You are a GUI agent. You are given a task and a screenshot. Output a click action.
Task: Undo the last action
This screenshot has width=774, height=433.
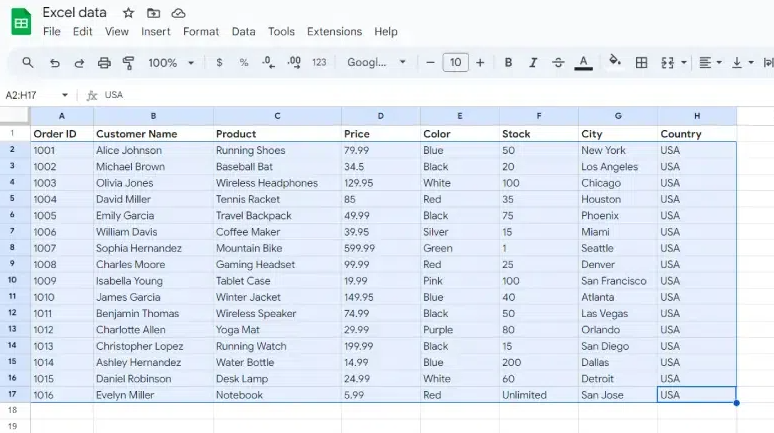tap(54, 63)
